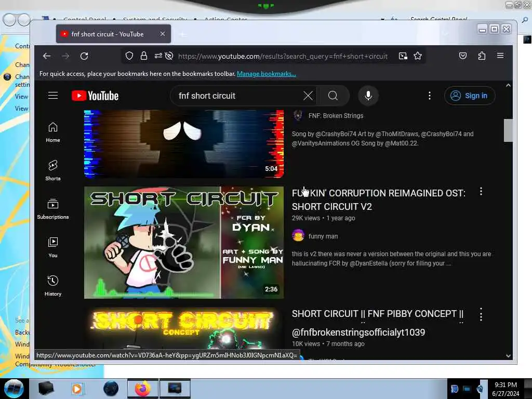Click the taskbar clock showing 9:31 PM

coord(505,389)
